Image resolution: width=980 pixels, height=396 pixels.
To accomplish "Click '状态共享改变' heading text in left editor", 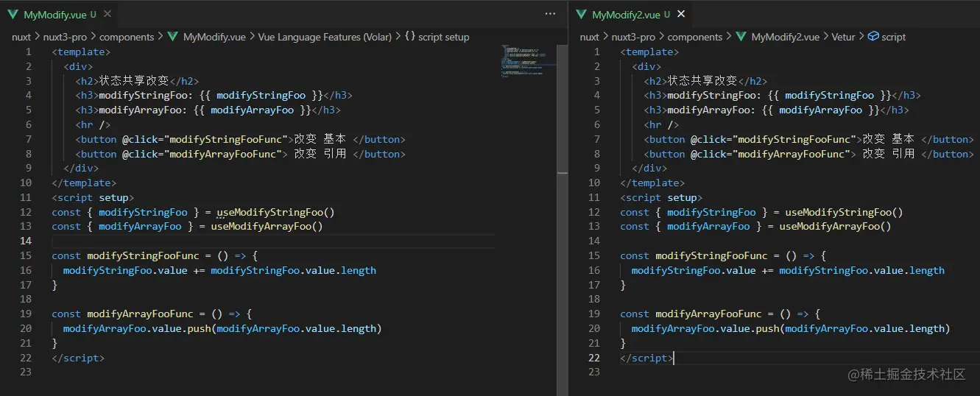I will pos(134,81).
